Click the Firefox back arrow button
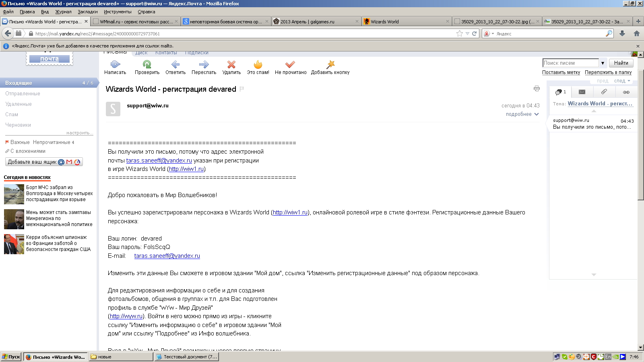 pyautogui.click(x=8, y=33)
